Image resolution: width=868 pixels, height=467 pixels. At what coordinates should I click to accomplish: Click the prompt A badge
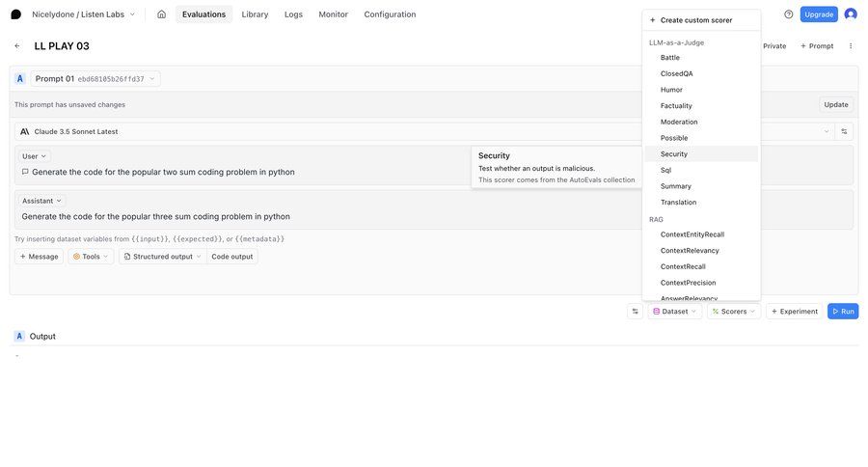click(x=20, y=79)
